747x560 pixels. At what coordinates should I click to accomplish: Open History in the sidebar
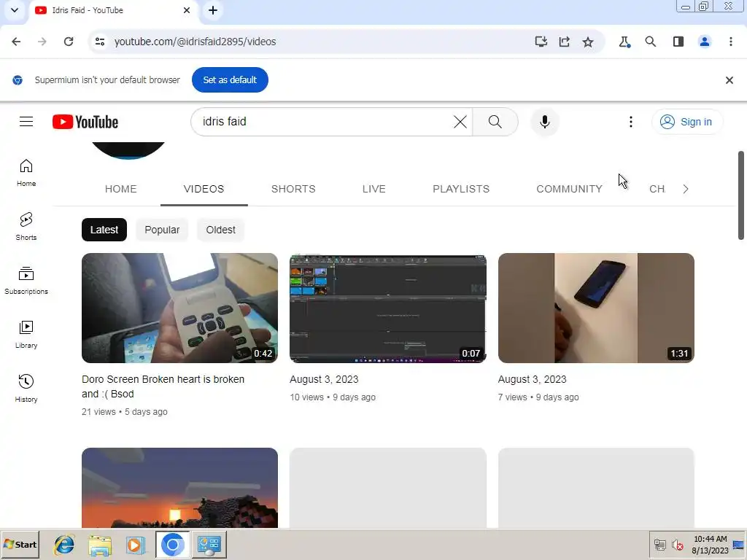[x=26, y=389]
